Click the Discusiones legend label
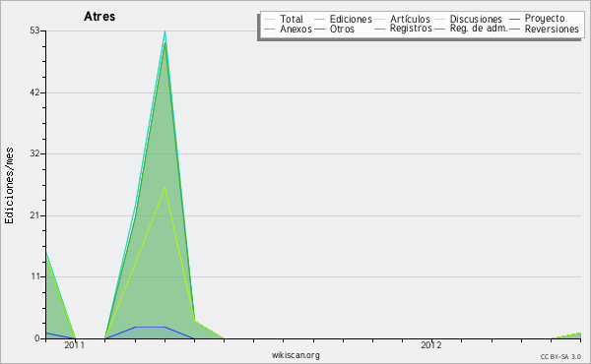 coord(476,19)
